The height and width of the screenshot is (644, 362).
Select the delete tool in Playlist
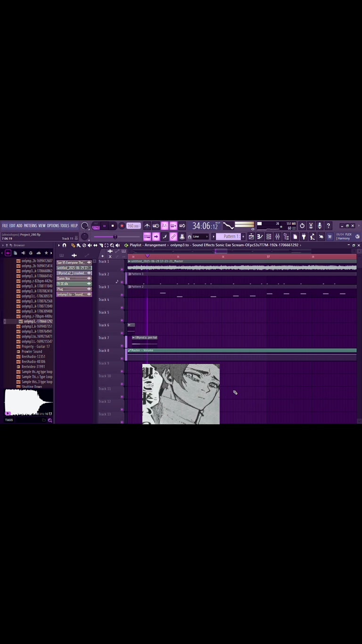84,245
